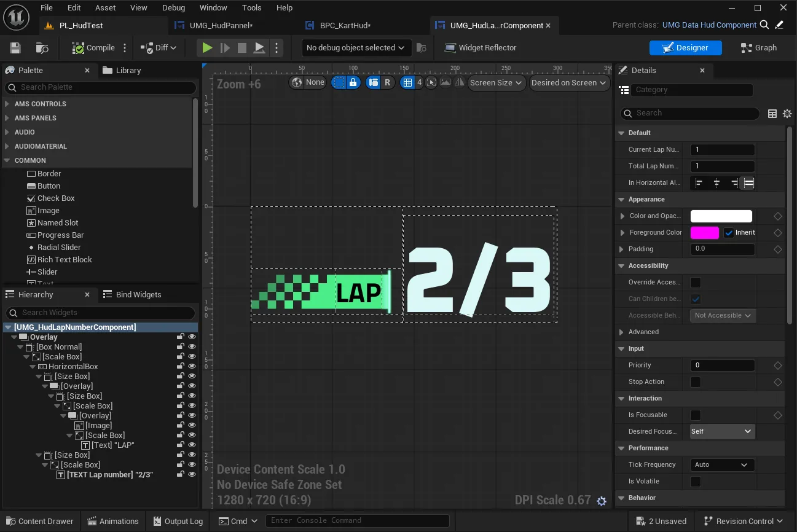Click Browse to asset in Content Browser

42,48
